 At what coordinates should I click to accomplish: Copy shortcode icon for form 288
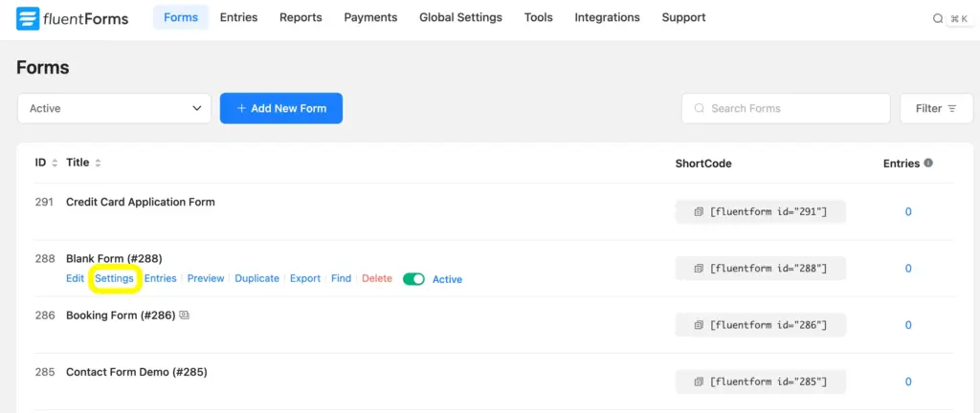pyautogui.click(x=698, y=269)
